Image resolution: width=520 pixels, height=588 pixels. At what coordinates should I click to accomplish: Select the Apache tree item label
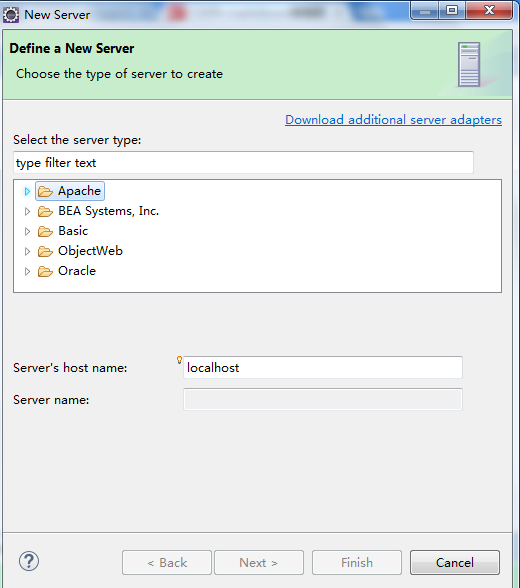click(x=79, y=191)
